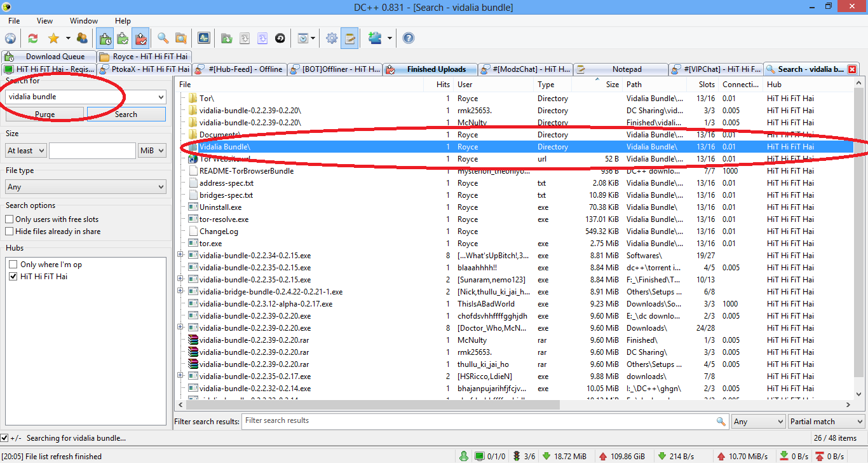Click the black circular refresh file list icon
This screenshot has height=463, width=868.
[x=280, y=38]
